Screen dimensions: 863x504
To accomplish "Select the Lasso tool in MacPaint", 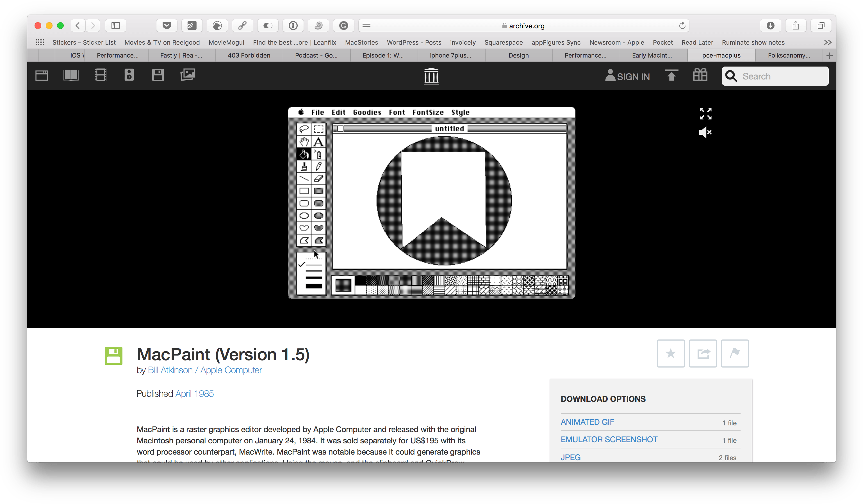I will [x=304, y=129].
